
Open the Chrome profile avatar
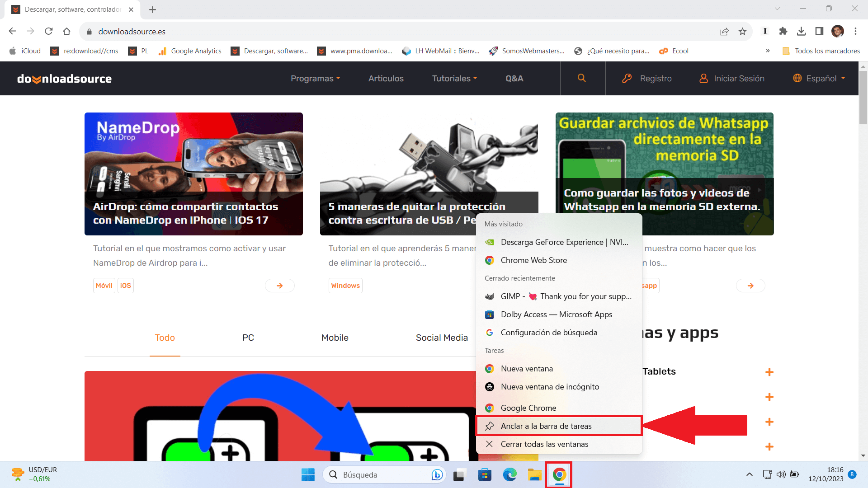point(838,31)
